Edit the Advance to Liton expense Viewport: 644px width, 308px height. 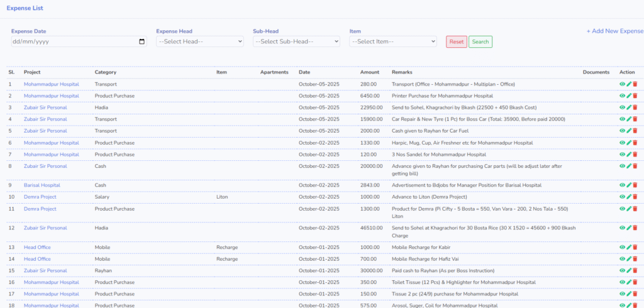click(629, 197)
